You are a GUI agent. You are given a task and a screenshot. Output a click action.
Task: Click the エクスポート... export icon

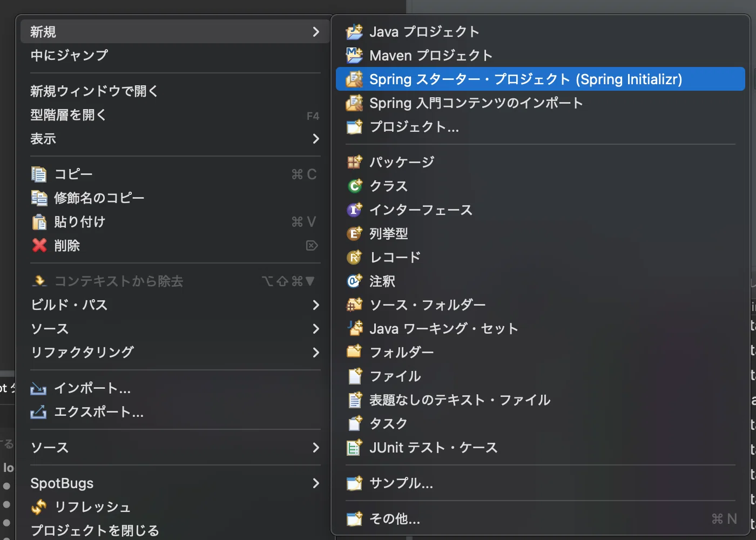[39, 411]
